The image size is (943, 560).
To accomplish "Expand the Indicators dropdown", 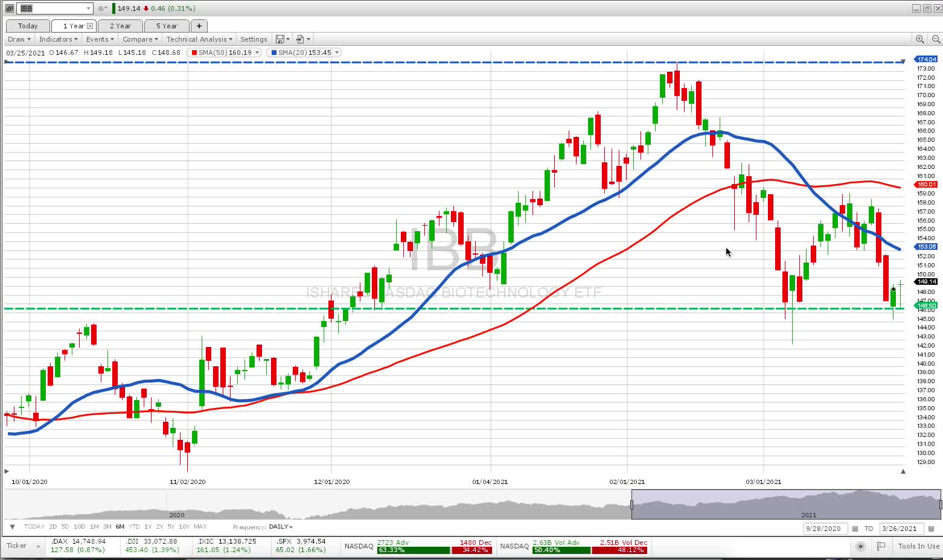I will [58, 39].
